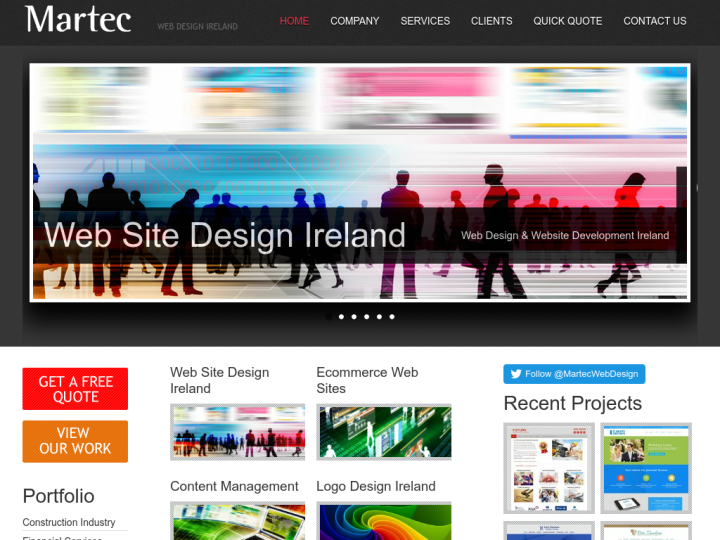Screen dimensions: 720x540
Task: Select CLIENTS in the top navigation
Action: coord(491,21)
